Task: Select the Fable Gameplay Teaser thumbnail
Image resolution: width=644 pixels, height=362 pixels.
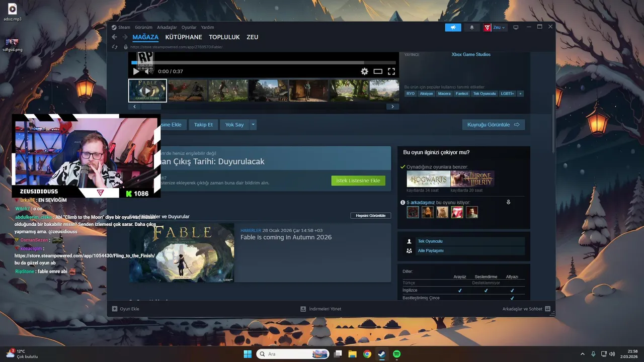Action: click(147, 90)
